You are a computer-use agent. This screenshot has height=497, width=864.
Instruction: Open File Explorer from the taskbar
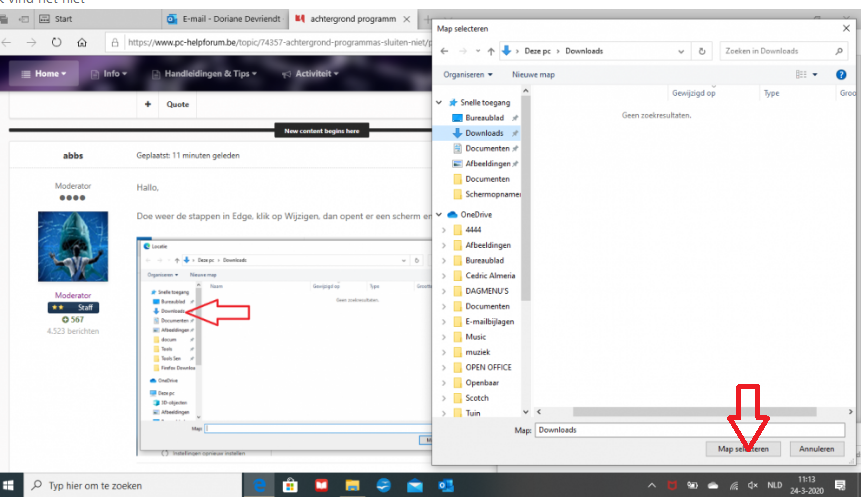pyautogui.click(x=352, y=485)
